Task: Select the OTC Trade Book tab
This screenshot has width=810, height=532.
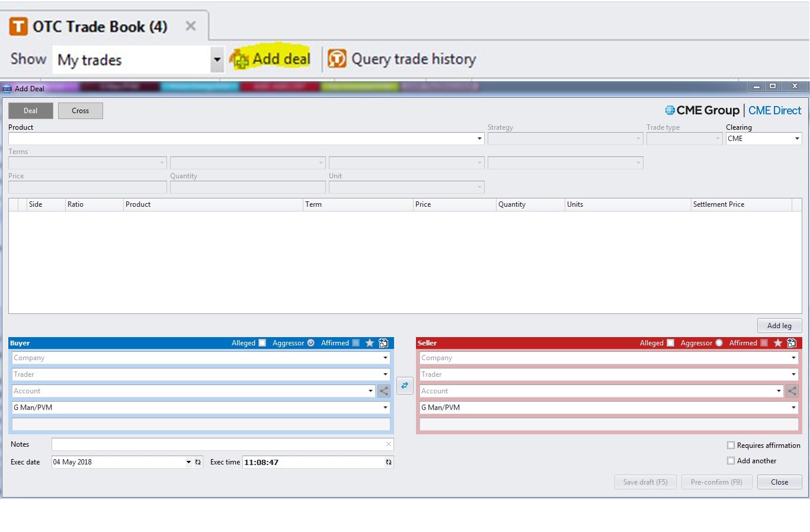Action: [100, 27]
